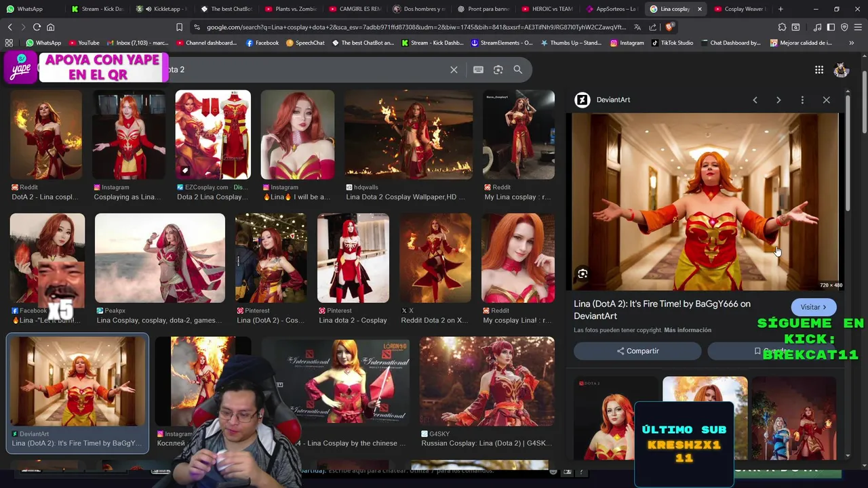Open Gmail Inbox bookmark

(x=136, y=43)
